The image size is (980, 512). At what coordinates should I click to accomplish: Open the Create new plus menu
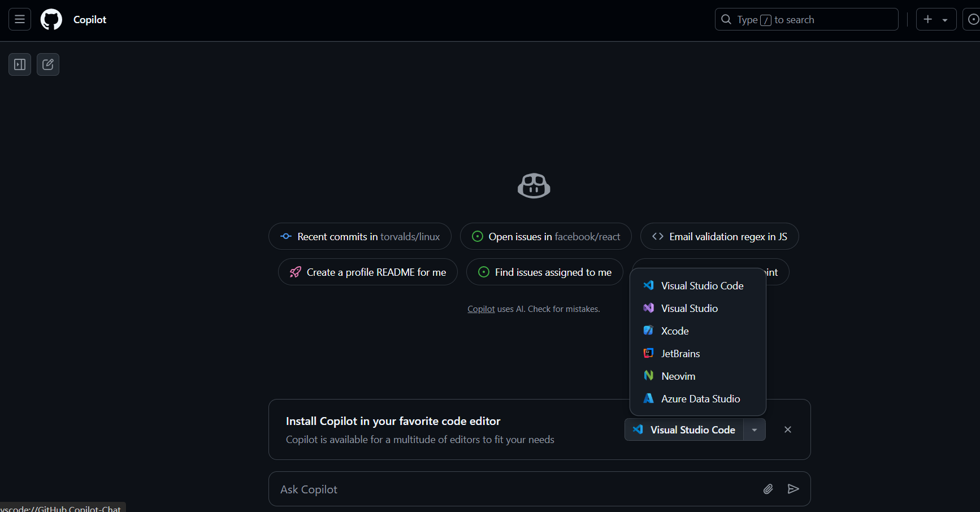pos(936,19)
